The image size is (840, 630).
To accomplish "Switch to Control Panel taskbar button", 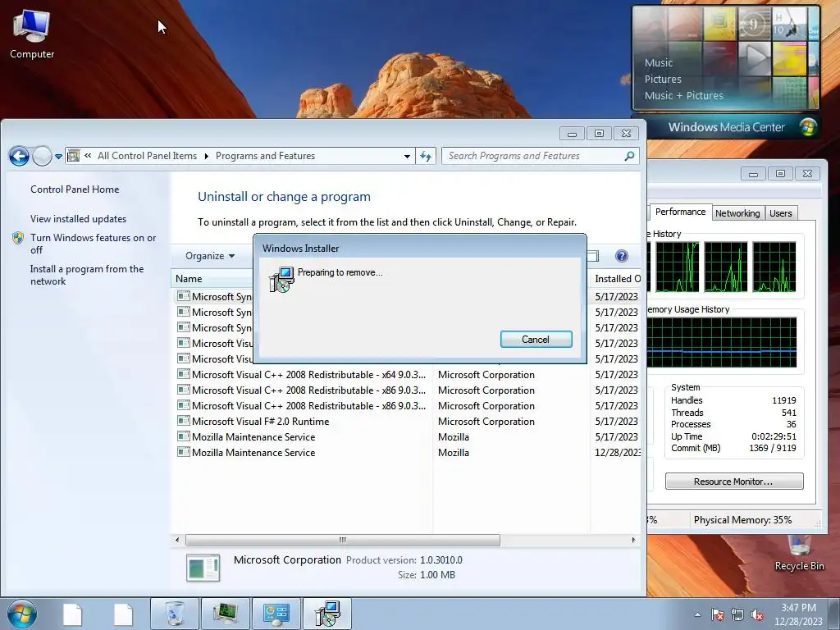I will click(276, 614).
